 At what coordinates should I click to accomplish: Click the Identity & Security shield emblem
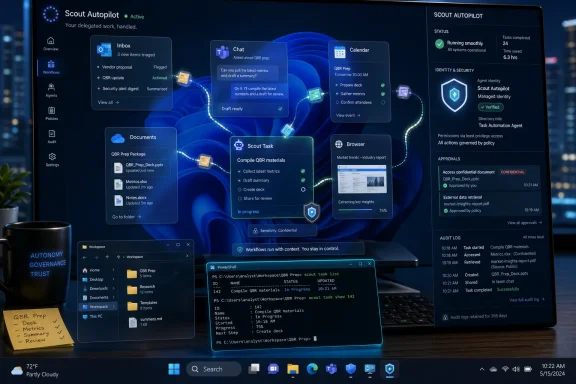(x=454, y=95)
